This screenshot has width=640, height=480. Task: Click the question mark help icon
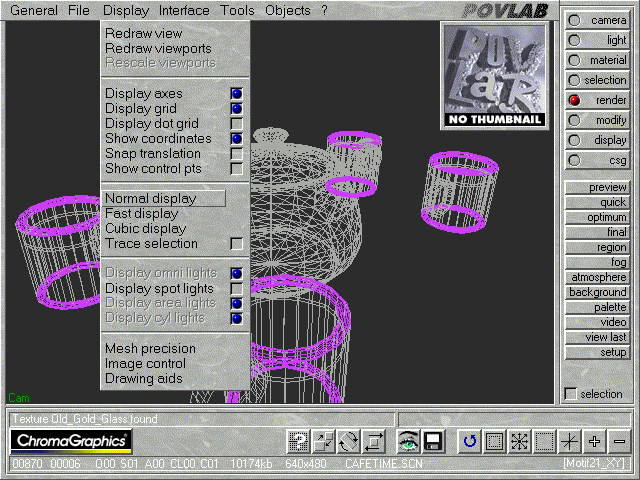(x=298, y=441)
